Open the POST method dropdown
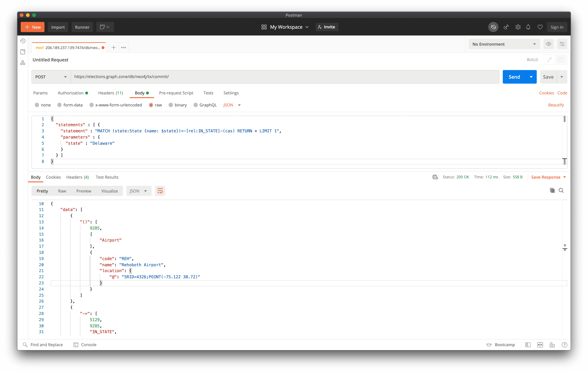This screenshot has height=373, width=588. coord(51,77)
